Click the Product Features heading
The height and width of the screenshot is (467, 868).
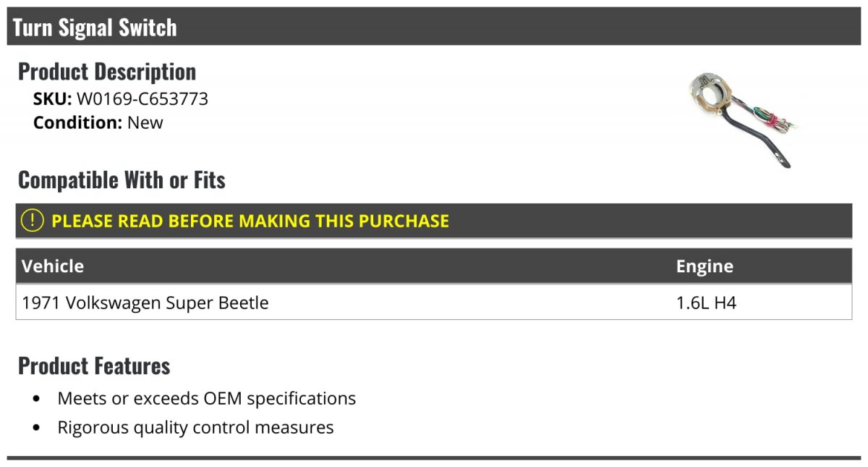click(x=94, y=366)
